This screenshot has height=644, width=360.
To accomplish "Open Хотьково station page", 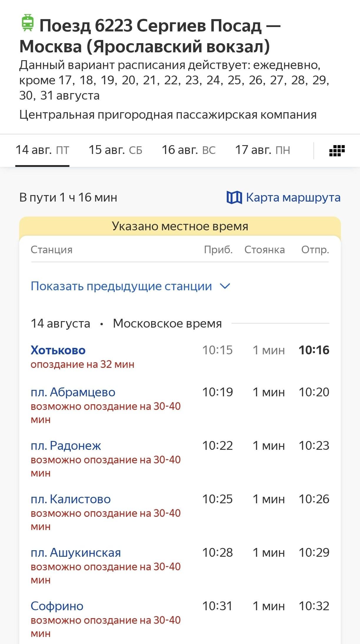I will click(58, 350).
